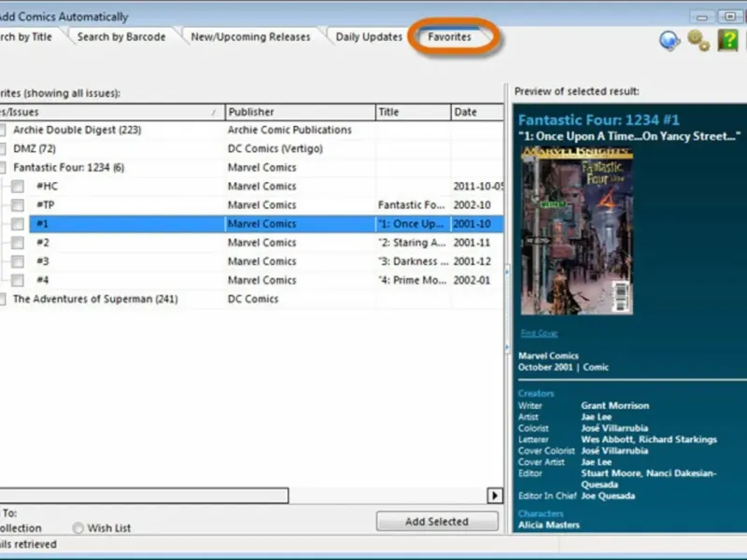Select the #TP issue row
This screenshot has width=747, height=560.
[266, 204]
